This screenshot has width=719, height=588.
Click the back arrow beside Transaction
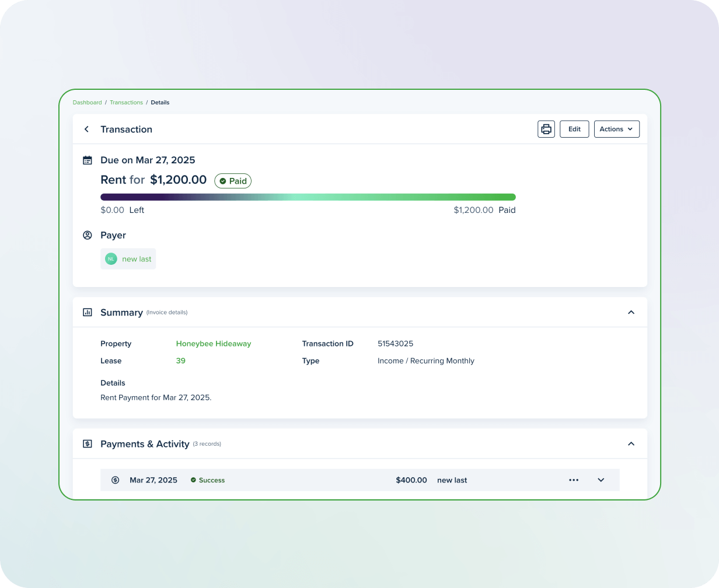tap(86, 129)
